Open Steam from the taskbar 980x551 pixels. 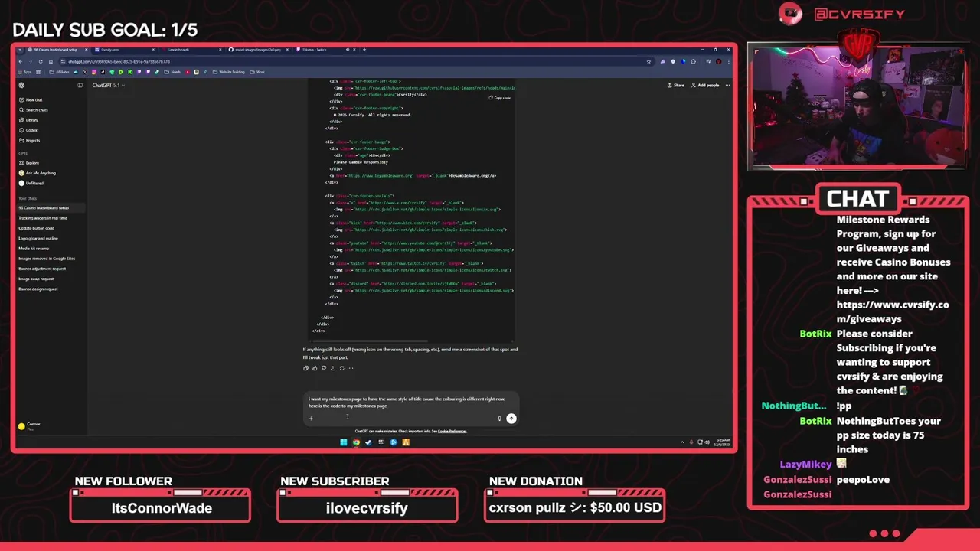368,442
